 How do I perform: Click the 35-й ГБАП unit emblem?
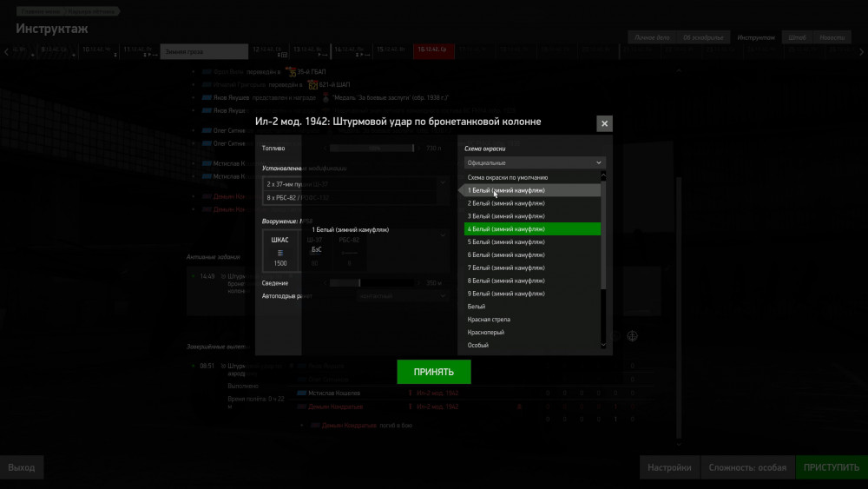(290, 72)
